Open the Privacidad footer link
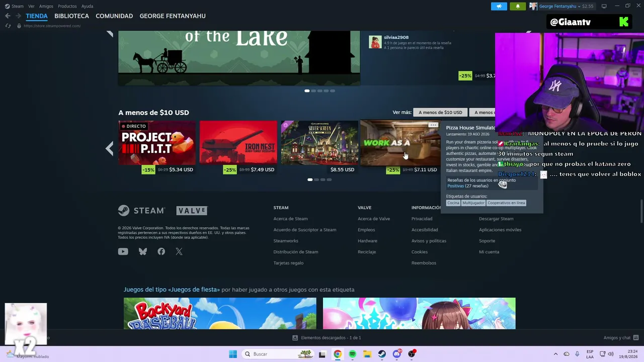 click(422, 219)
